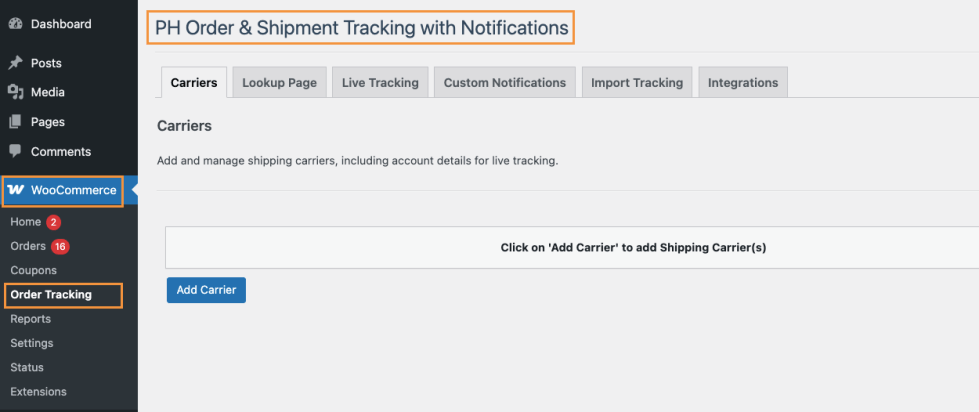Screen dimensions: 979x412
Task: Switch to the Lookup Page tab
Action: tap(279, 83)
